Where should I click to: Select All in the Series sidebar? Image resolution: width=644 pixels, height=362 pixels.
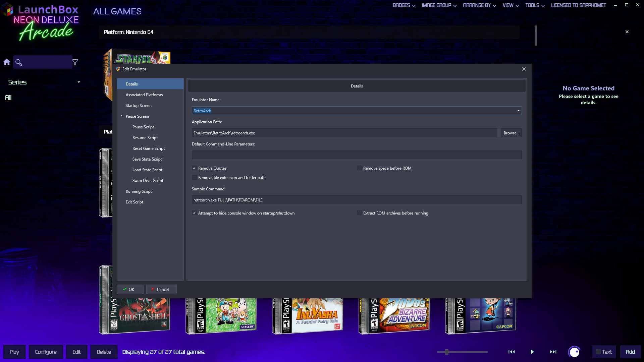click(8, 98)
